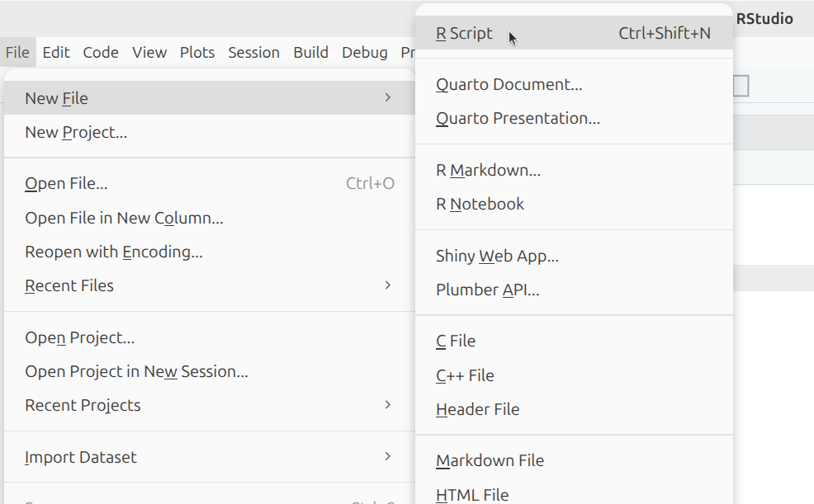Create a new Plumber API...
The image size is (814, 504).
click(574, 290)
